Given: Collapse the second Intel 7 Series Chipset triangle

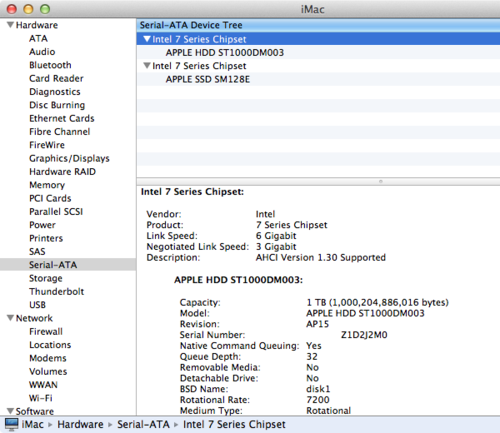Looking at the screenshot, I should (147, 66).
